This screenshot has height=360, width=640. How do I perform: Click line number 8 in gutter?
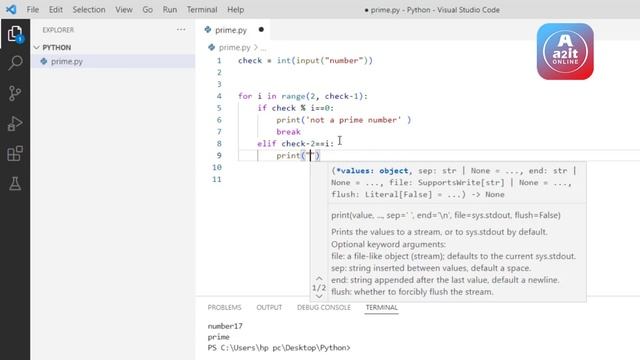pos(219,143)
